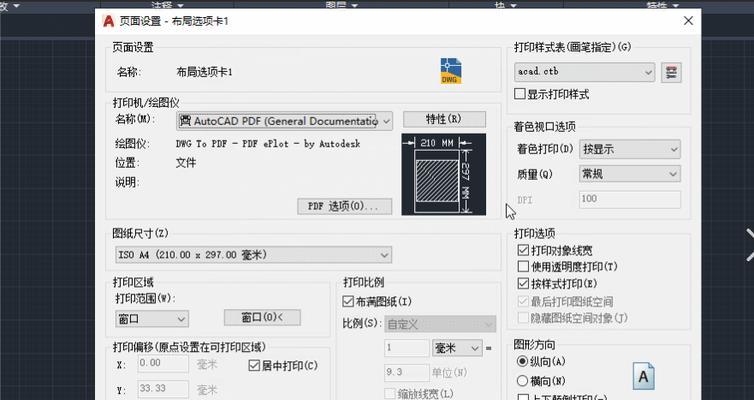Open the 打印范围 窗口 dropdown

pos(152,319)
